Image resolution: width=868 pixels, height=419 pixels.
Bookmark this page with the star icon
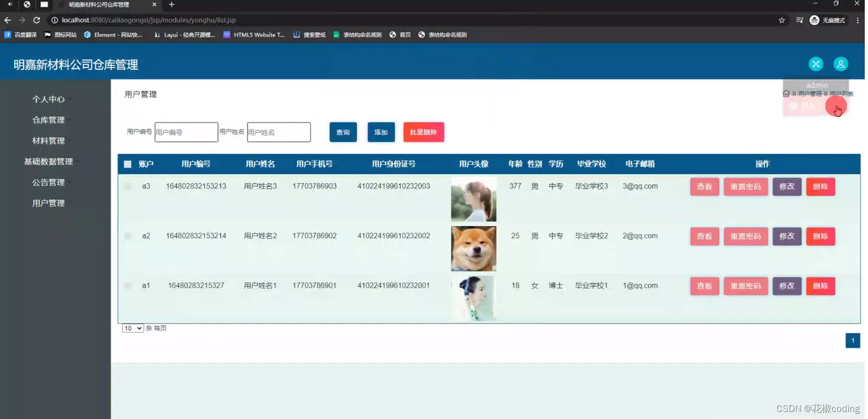[x=782, y=20]
